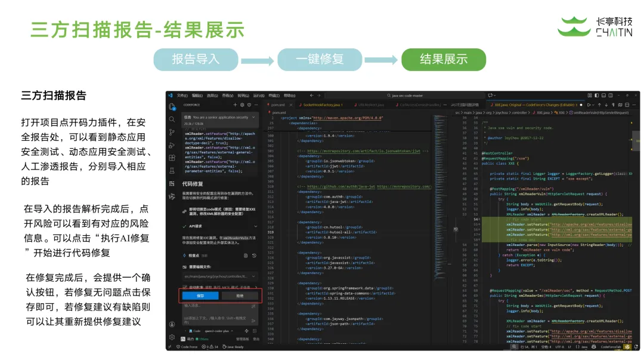644x363 pixels.
Task: Open the Testing flask icon
Action: click(x=172, y=171)
